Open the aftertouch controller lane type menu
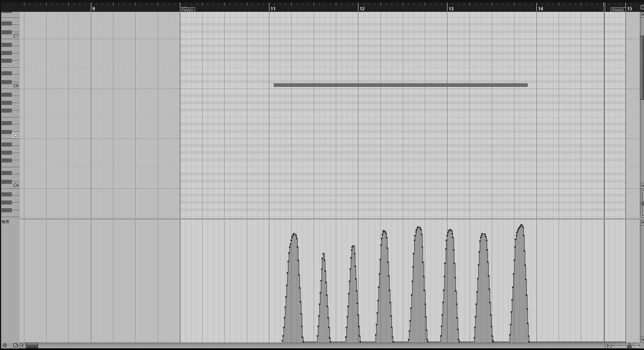 tap(6, 222)
